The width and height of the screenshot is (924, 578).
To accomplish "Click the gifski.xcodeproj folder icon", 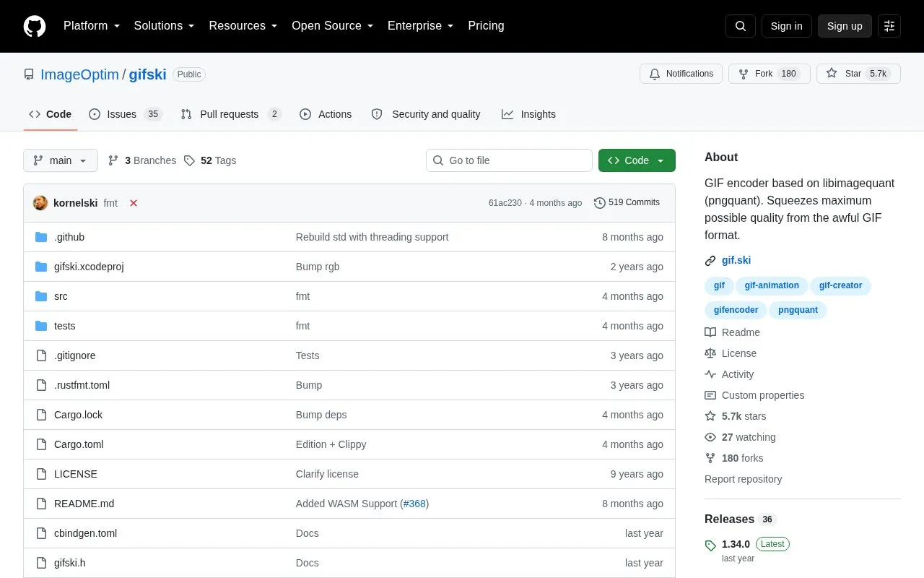I will (x=41, y=267).
